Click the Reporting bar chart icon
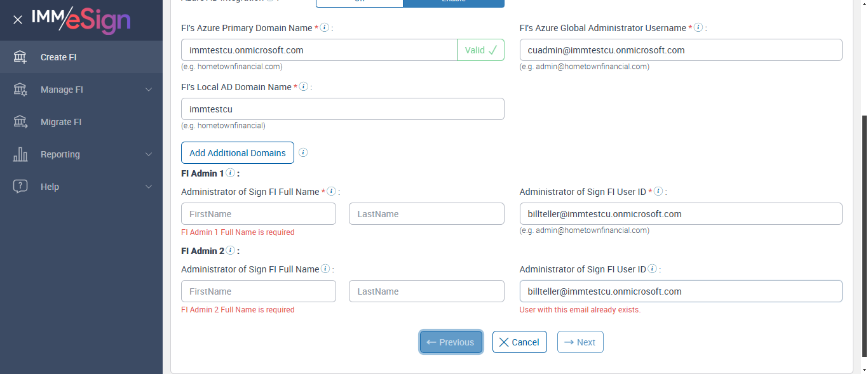Viewport: 868px width, 374px height. coord(20,154)
